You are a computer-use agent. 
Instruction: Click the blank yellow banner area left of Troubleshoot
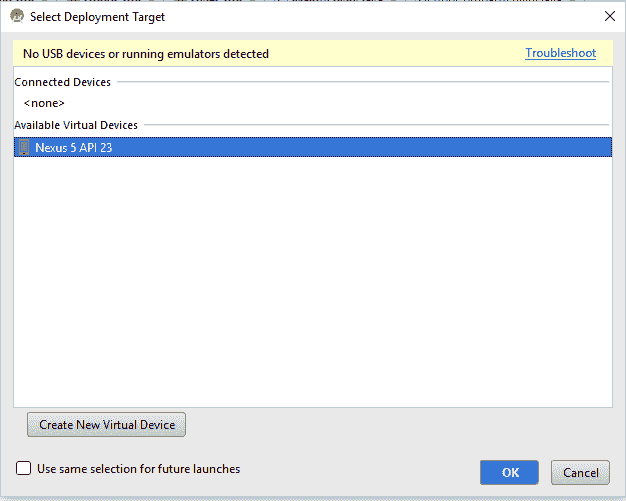click(400, 54)
